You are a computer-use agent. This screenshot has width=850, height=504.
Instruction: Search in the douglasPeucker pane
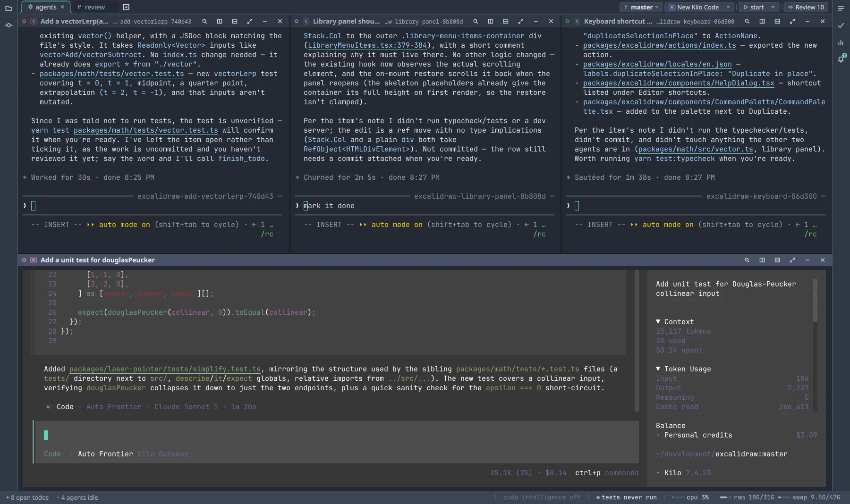(x=747, y=260)
